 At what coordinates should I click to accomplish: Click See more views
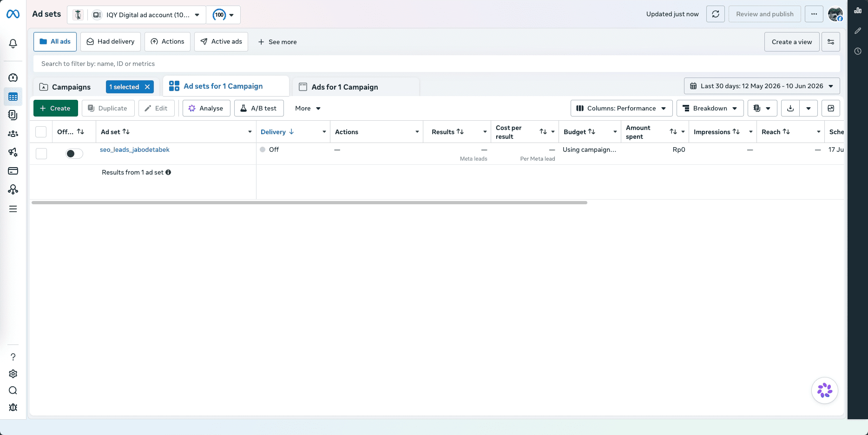click(277, 42)
